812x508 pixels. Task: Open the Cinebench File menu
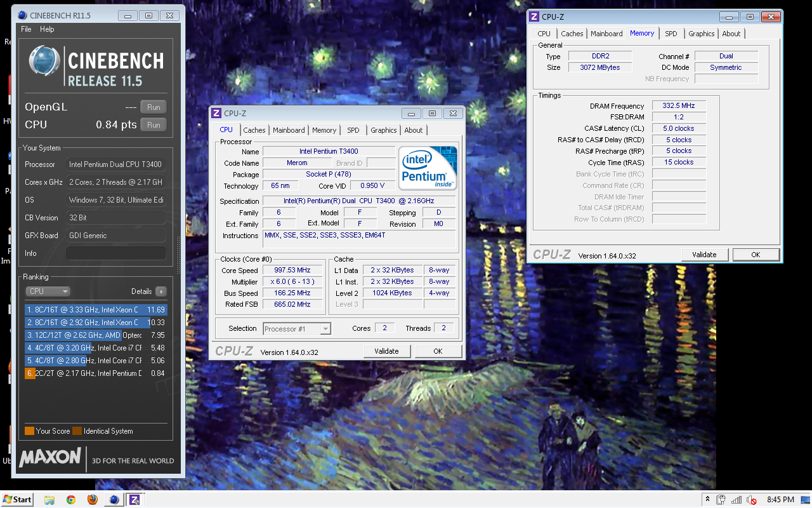[x=26, y=29]
